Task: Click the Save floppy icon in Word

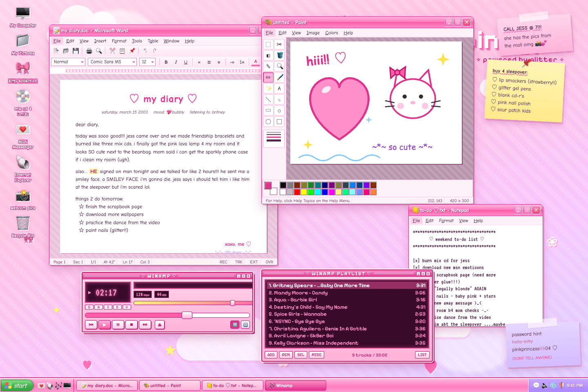Action: [76, 51]
